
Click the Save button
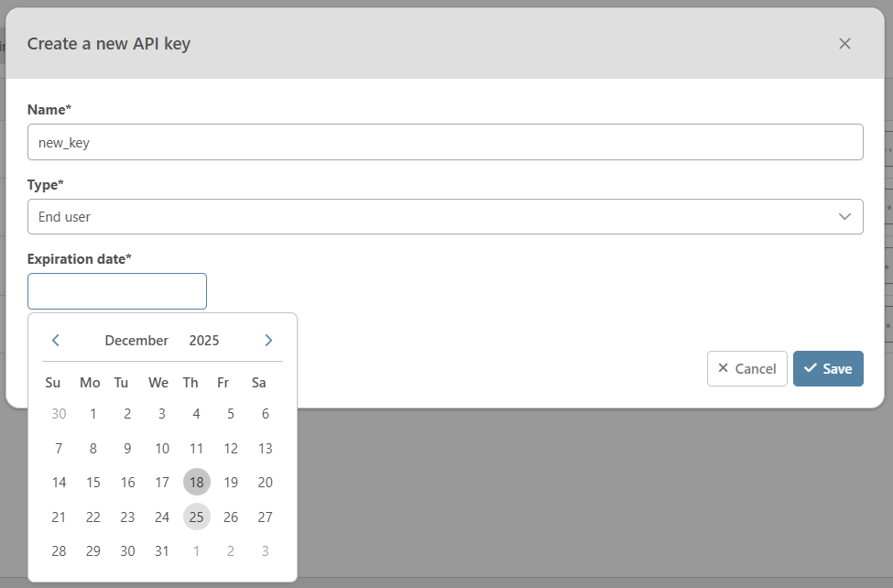[x=828, y=368]
